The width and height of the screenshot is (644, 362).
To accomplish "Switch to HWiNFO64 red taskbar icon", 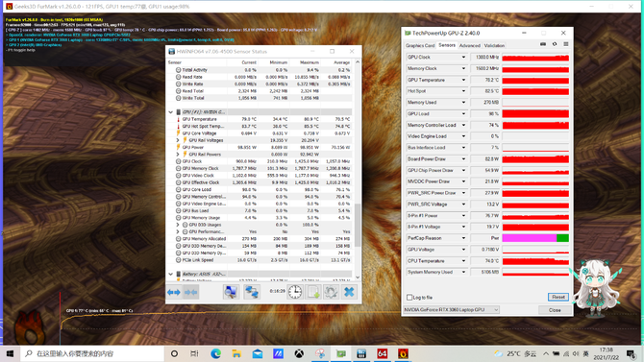I will click(383, 353).
